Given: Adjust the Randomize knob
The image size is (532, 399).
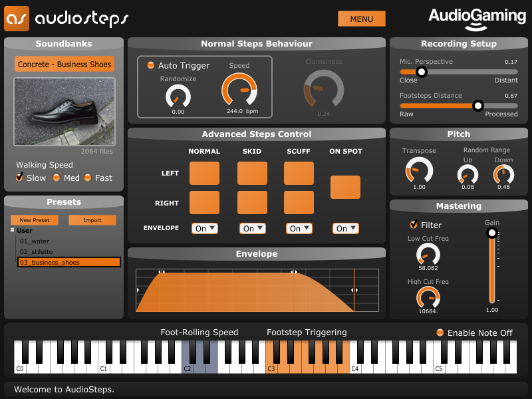Looking at the screenshot, I should tap(178, 96).
